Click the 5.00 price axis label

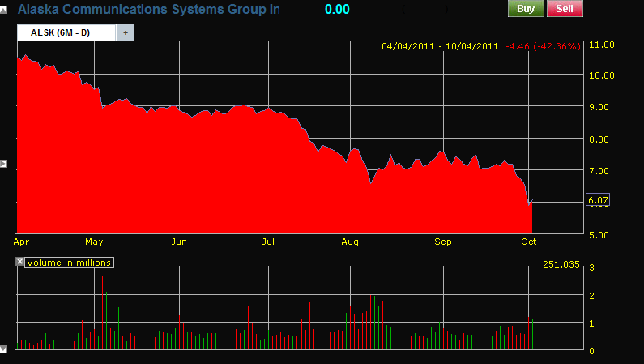click(599, 235)
